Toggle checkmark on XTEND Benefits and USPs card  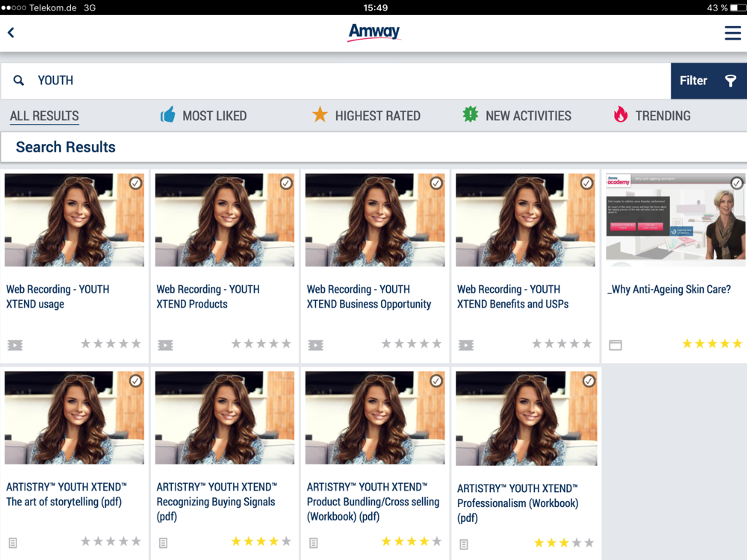tap(587, 183)
